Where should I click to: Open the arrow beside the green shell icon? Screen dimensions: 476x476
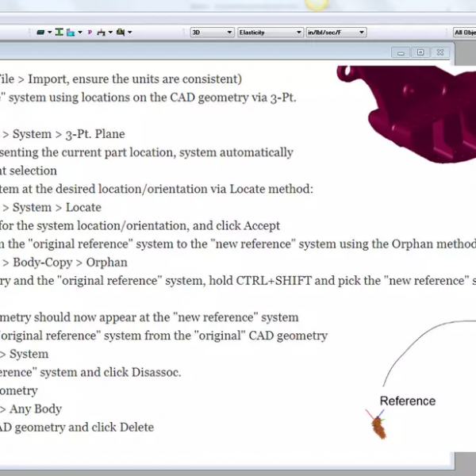click(49, 33)
